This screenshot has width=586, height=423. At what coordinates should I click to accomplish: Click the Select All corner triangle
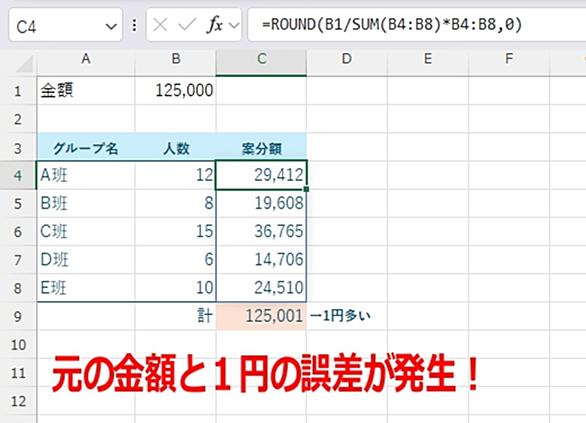25,65
